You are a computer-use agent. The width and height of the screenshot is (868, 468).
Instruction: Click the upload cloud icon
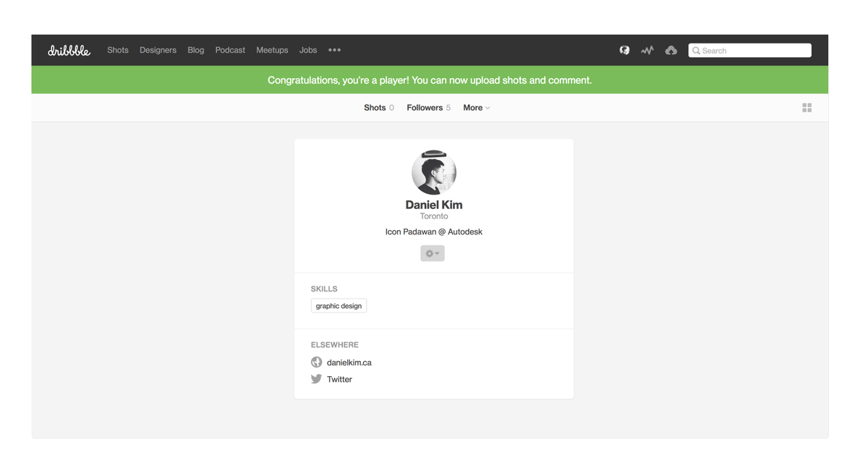671,50
